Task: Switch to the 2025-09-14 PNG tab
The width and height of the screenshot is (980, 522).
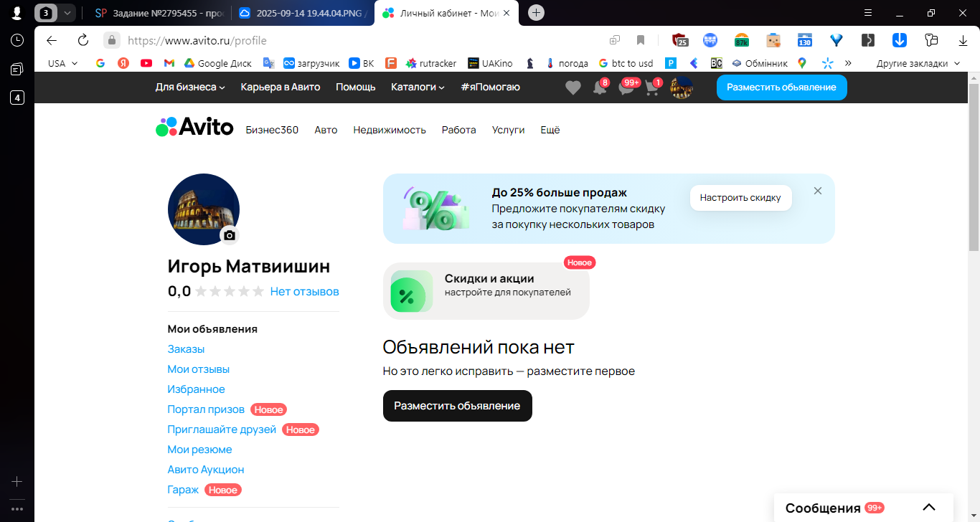Action: [x=303, y=13]
